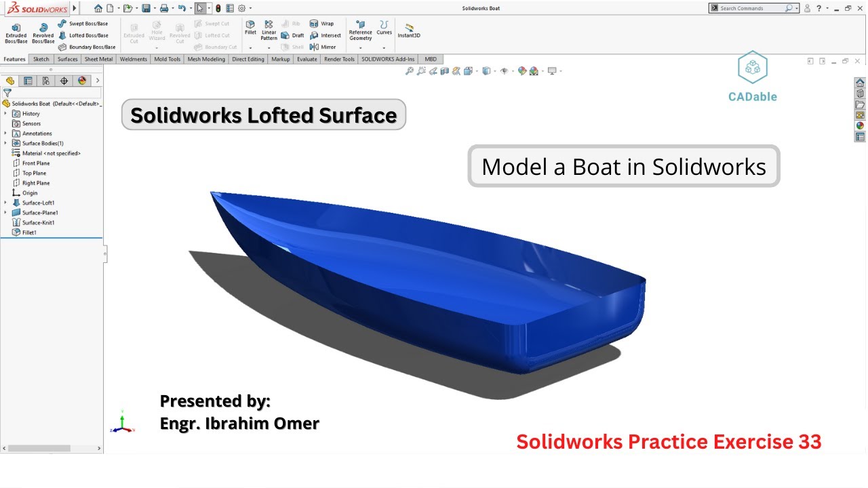This screenshot has height=488, width=868.
Task: Open File Properties icon
Action: pos(230,8)
